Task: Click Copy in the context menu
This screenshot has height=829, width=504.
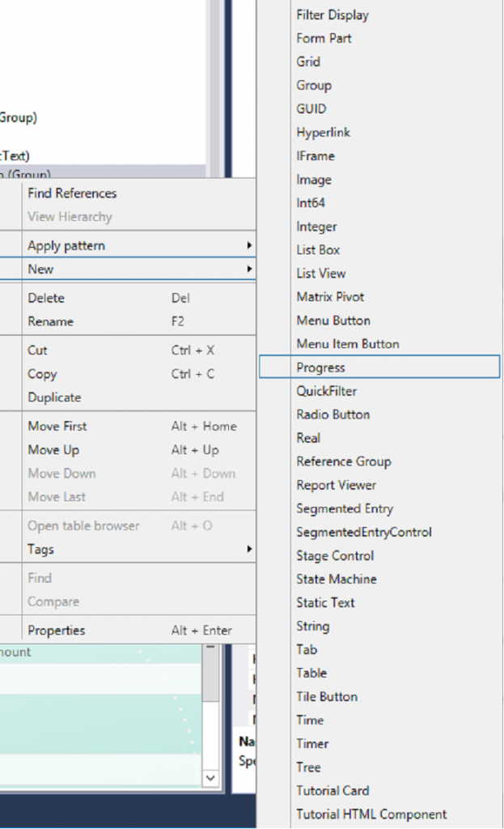Action: click(x=41, y=374)
